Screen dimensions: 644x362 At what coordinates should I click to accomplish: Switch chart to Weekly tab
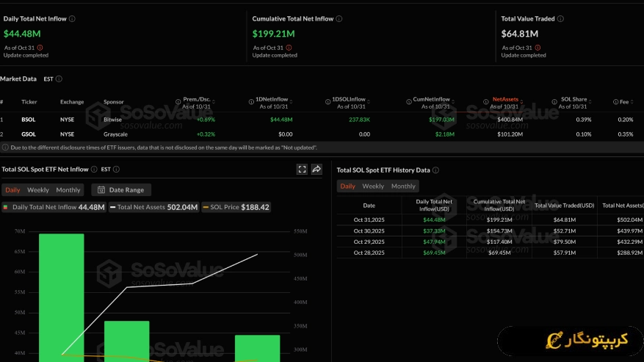coord(38,190)
